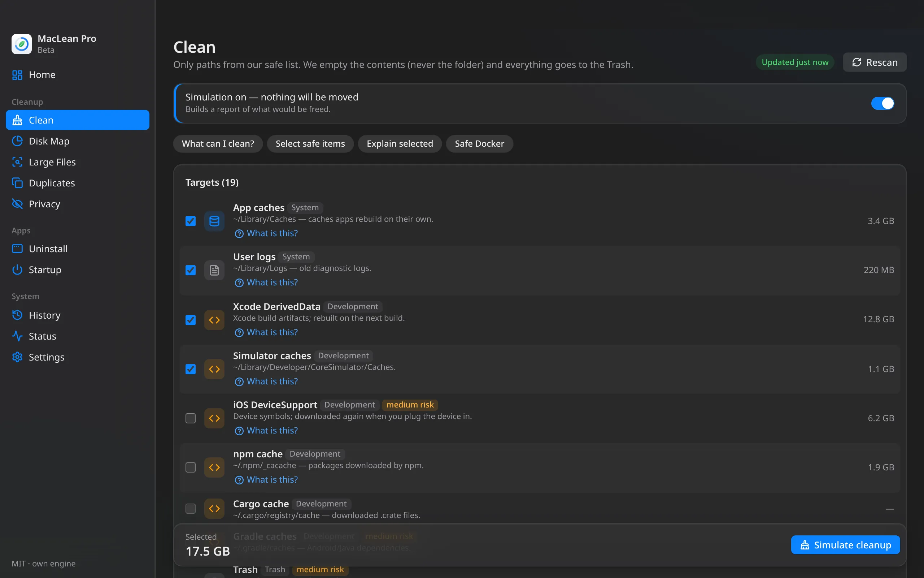This screenshot has height=578, width=924.
Task: Click the Simulate cleanup button
Action: 845,545
